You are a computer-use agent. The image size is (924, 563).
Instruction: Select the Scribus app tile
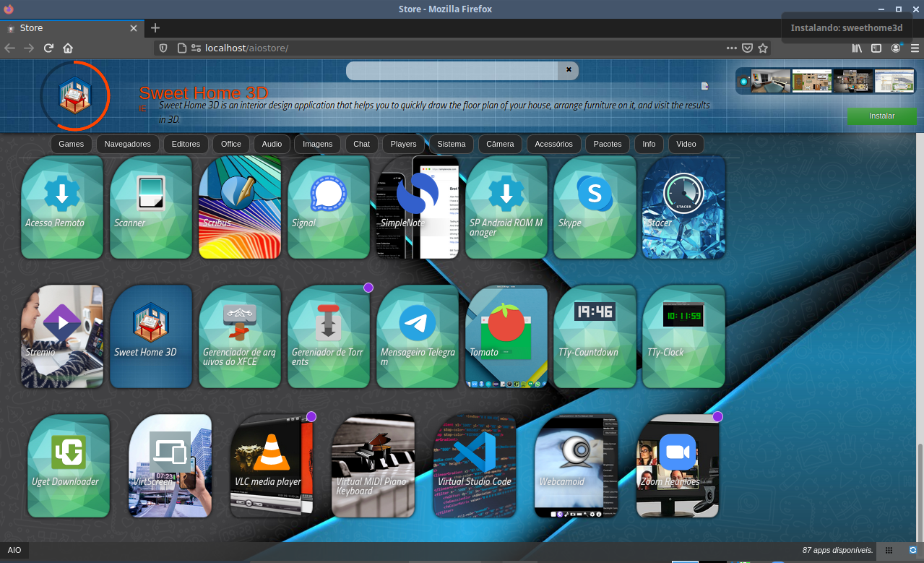coord(240,207)
